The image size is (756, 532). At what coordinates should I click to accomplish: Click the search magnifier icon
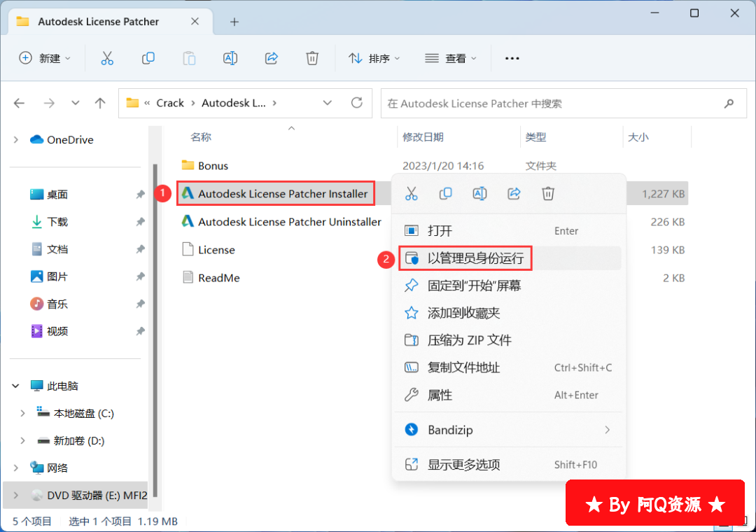pyautogui.click(x=729, y=103)
